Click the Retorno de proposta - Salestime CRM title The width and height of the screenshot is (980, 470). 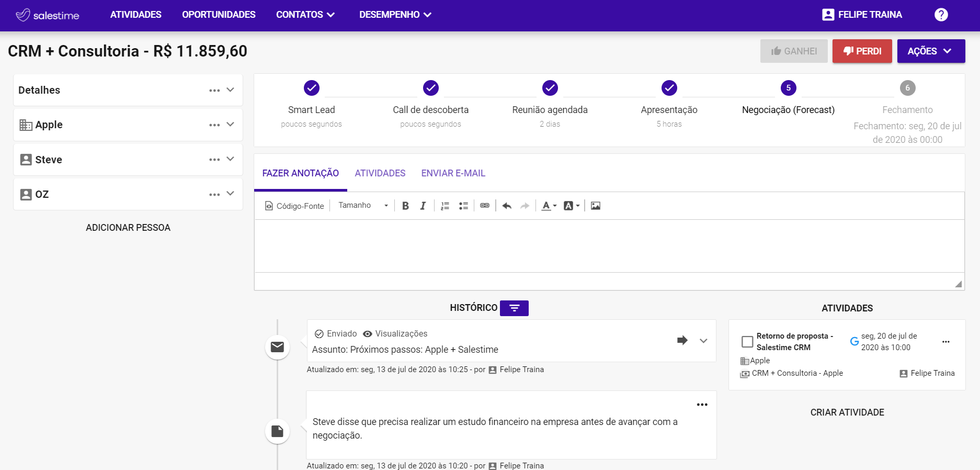click(x=795, y=342)
